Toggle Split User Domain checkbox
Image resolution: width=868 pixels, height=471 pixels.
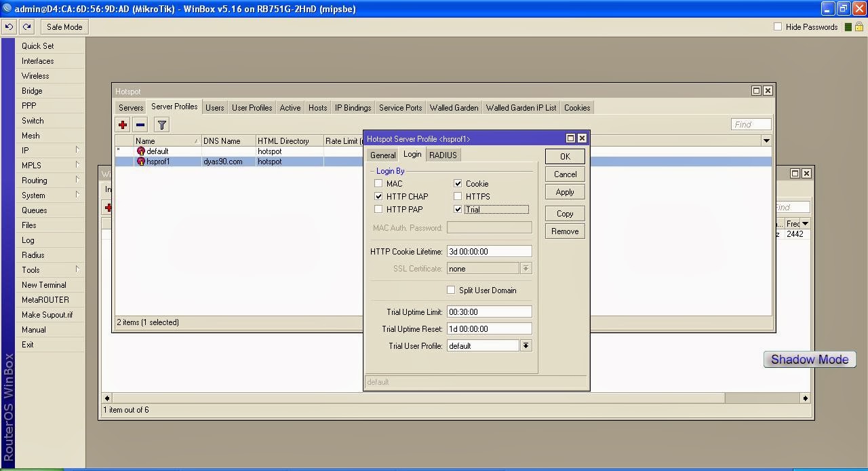pos(451,290)
